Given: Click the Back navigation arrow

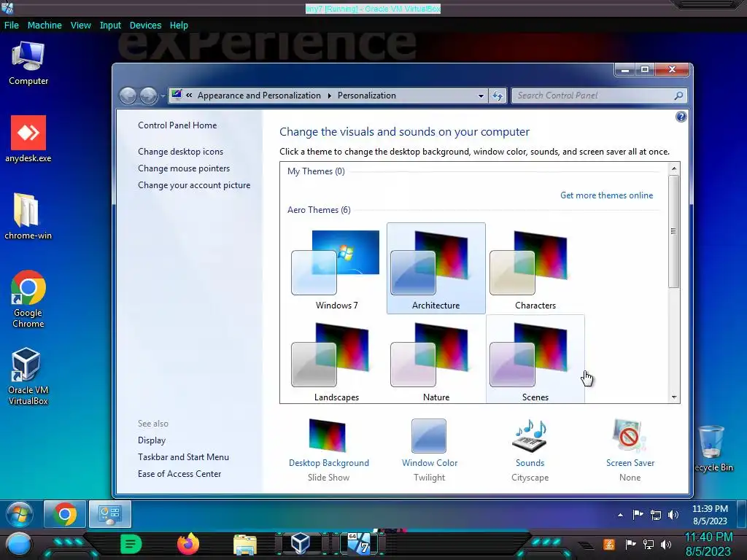Looking at the screenshot, I should click(128, 96).
